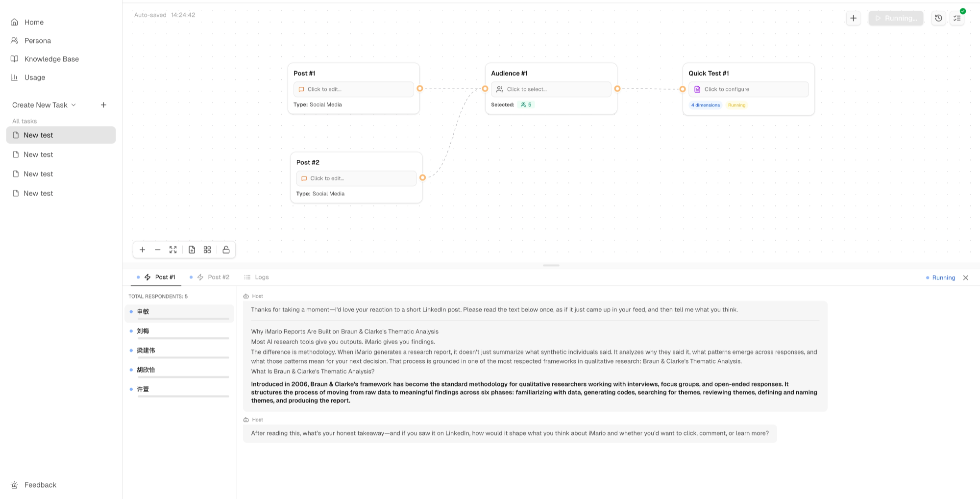Open Audience #1 Click to select field

click(x=551, y=89)
